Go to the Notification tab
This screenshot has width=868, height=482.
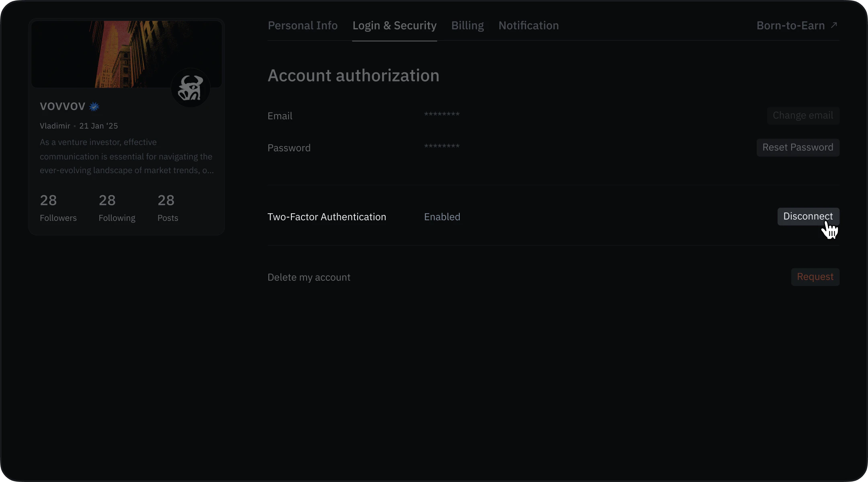(528, 26)
